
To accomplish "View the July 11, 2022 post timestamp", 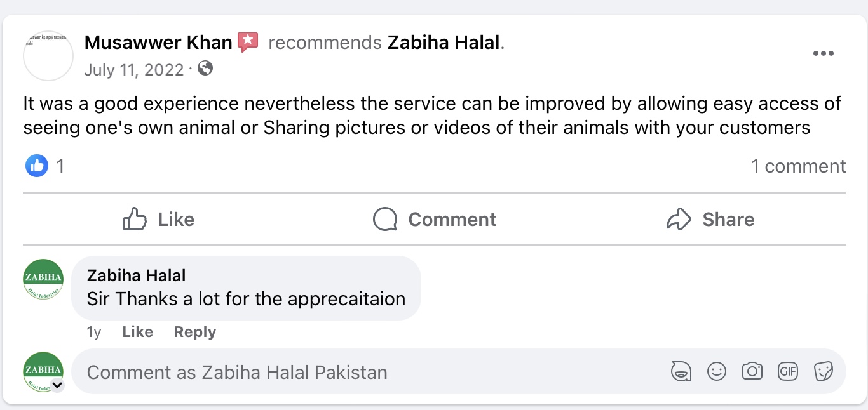I will point(134,69).
